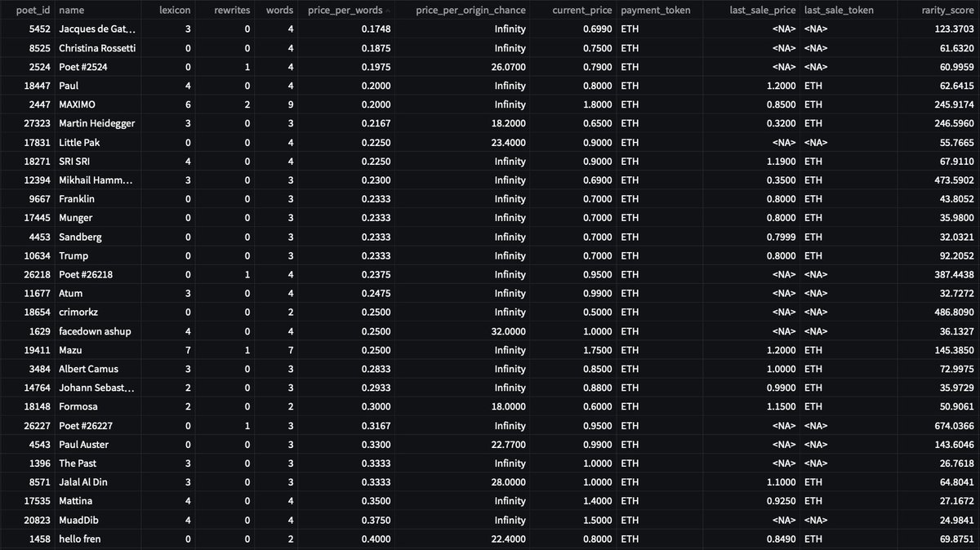This screenshot has height=550, width=980.
Task: Select the Martin Heidegger row name
Action: [98, 123]
